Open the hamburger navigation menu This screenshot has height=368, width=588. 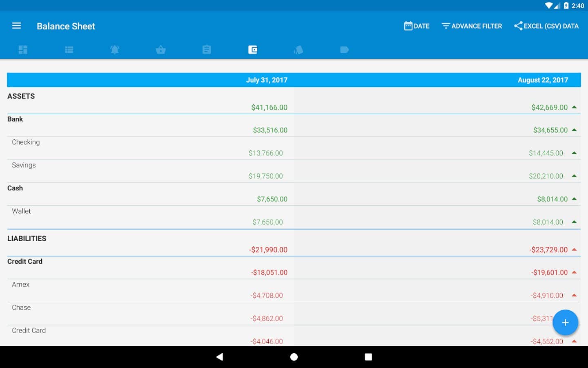pos(16,26)
